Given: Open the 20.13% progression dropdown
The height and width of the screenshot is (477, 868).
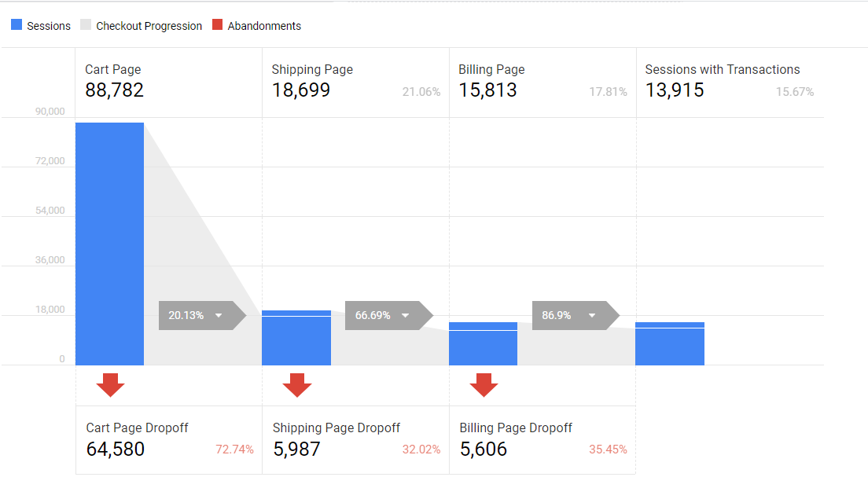Looking at the screenshot, I should pos(219,315).
